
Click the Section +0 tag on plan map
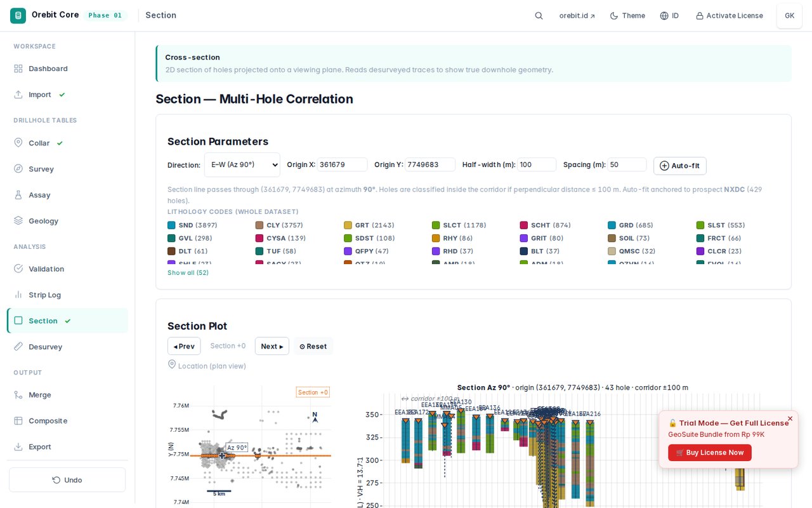(313, 392)
